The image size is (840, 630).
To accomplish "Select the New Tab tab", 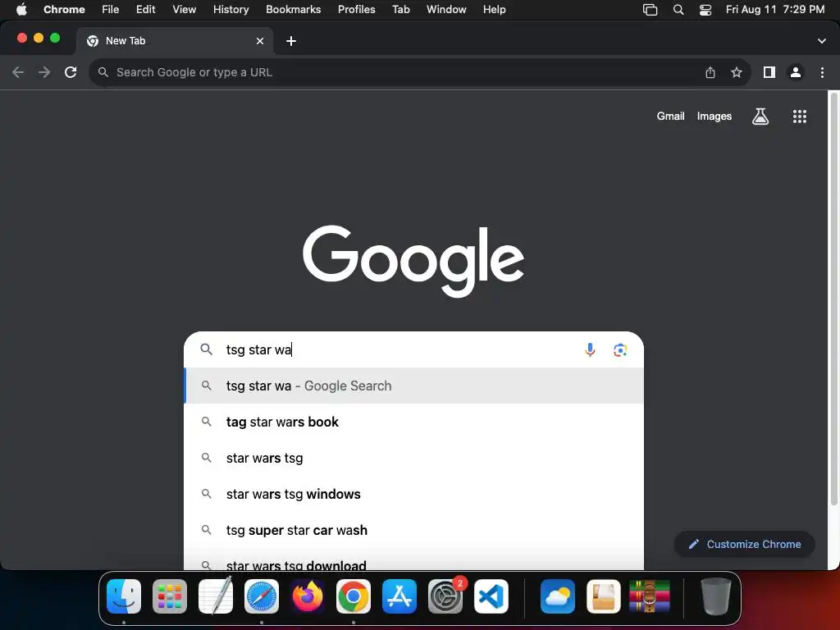I will (x=175, y=41).
